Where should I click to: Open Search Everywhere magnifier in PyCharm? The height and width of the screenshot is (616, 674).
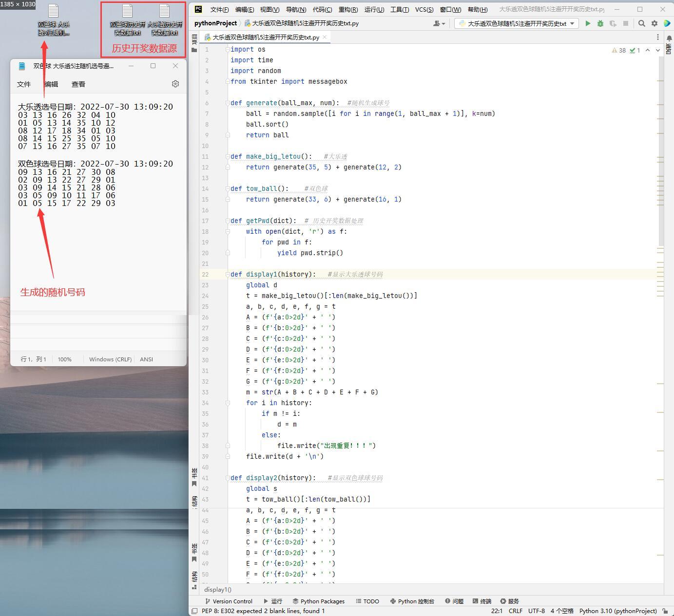tap(642, 23)
